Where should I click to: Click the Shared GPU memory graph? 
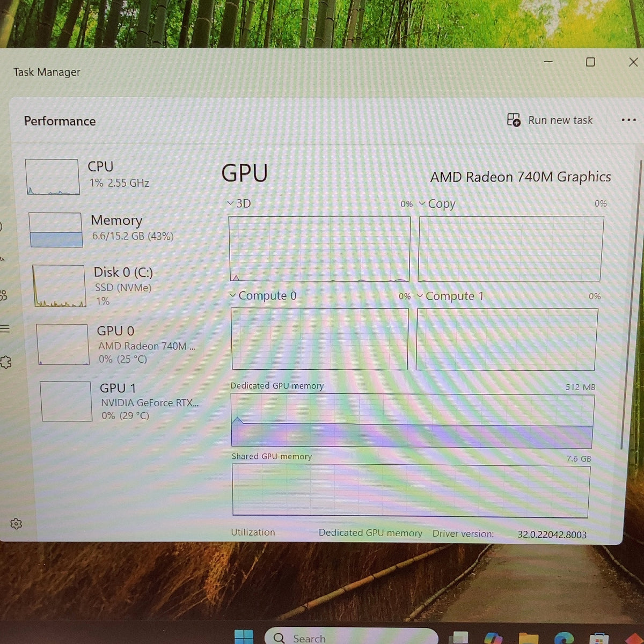(x=411, y=491)
